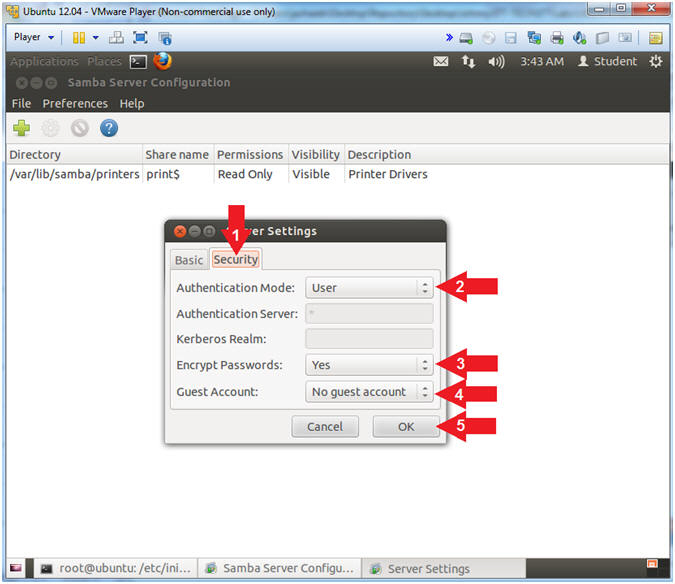Expand the VMware toolbar double chevron
This screenshot has width=675, height=584.
pyautogui.click(x=449, y=37)
